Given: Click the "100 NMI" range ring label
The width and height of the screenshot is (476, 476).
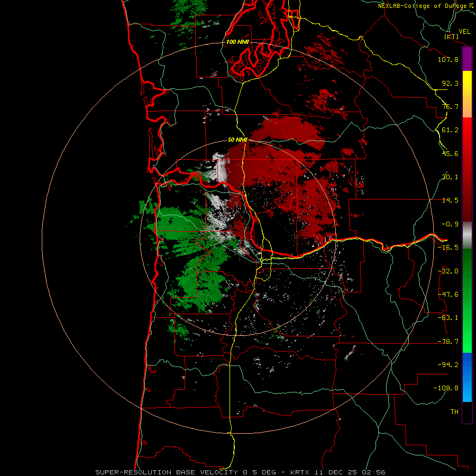Looking at the screenshot, I should click(237, 42).
